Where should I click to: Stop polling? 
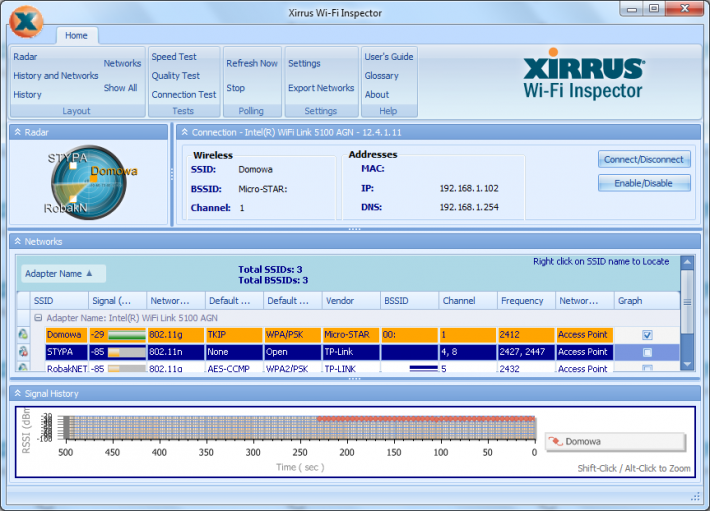coord(235,88)
